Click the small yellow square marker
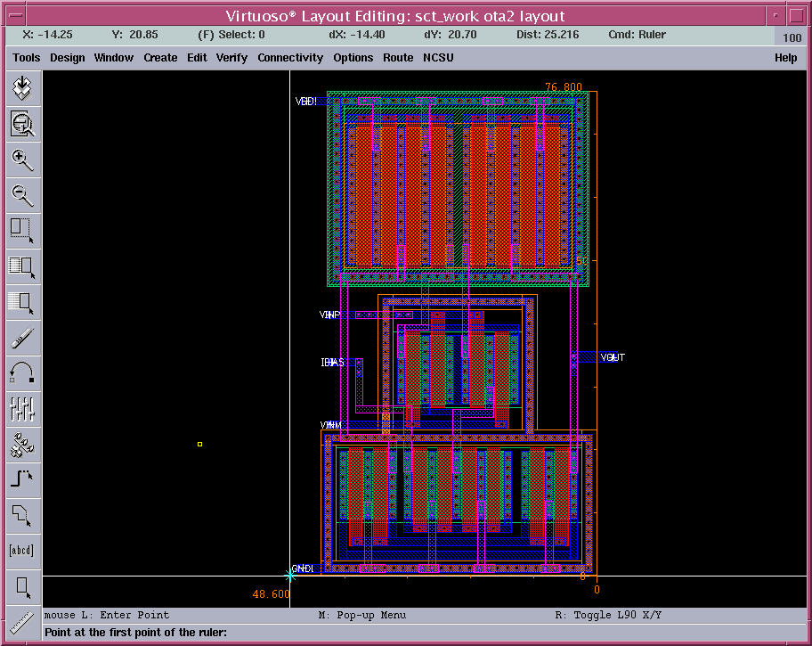The image size is (812, 646). pos(200,445)
